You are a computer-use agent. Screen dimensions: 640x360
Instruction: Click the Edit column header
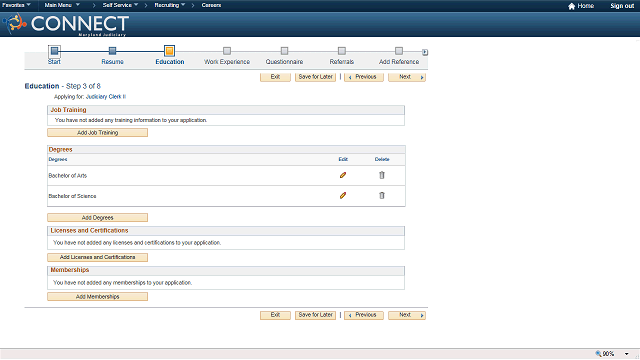click(343, 159)
